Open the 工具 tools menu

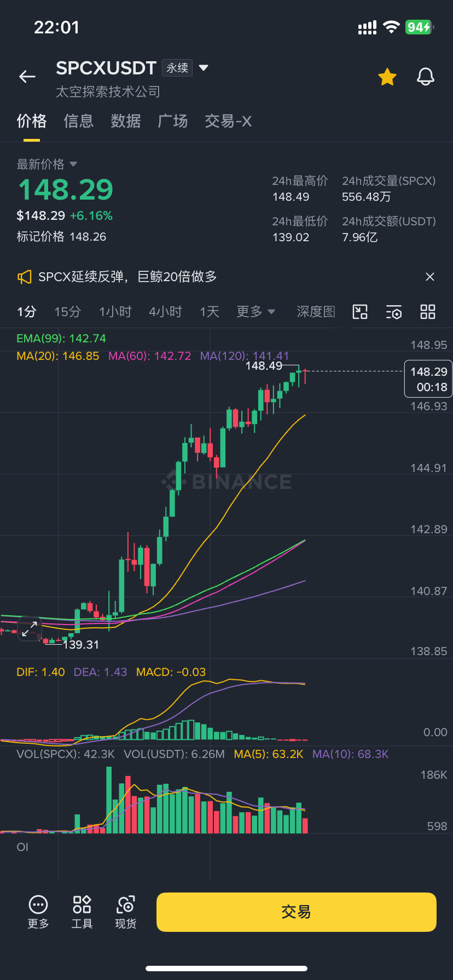pyautogui.click(x=82, y=912)
